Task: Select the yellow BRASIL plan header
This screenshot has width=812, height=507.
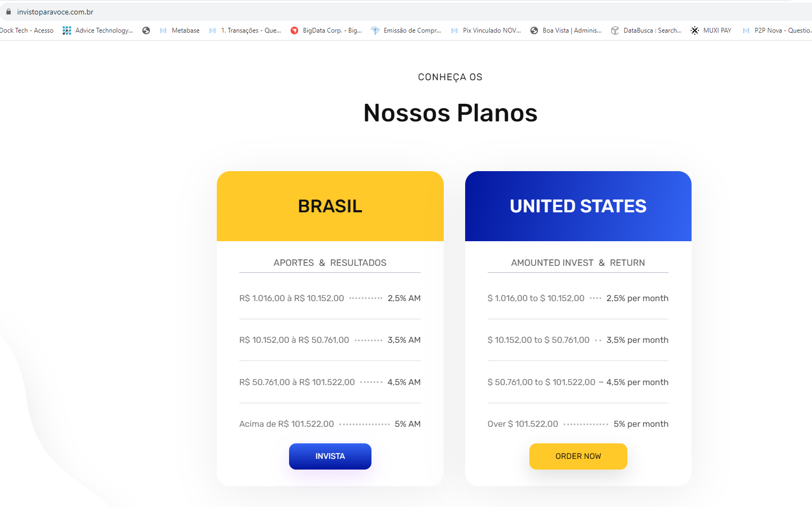Action: coord(330,206)
